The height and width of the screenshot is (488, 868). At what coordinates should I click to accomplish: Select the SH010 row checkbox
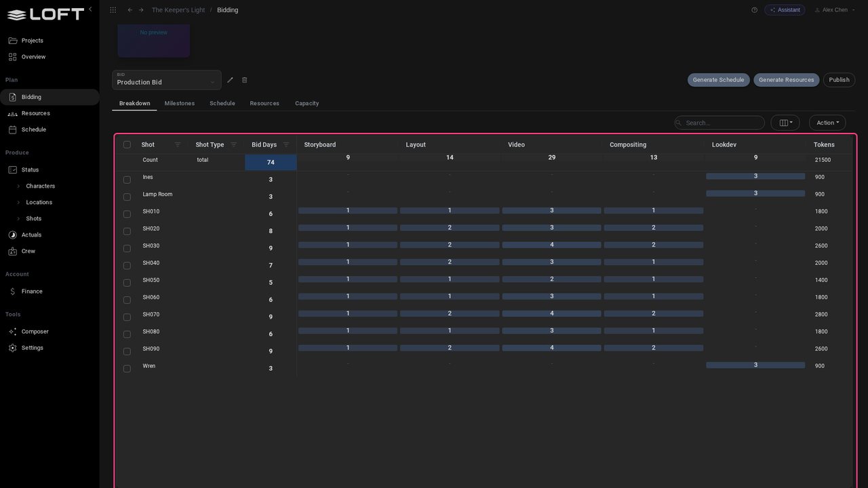pyautogui.click(x=127, y=214)
